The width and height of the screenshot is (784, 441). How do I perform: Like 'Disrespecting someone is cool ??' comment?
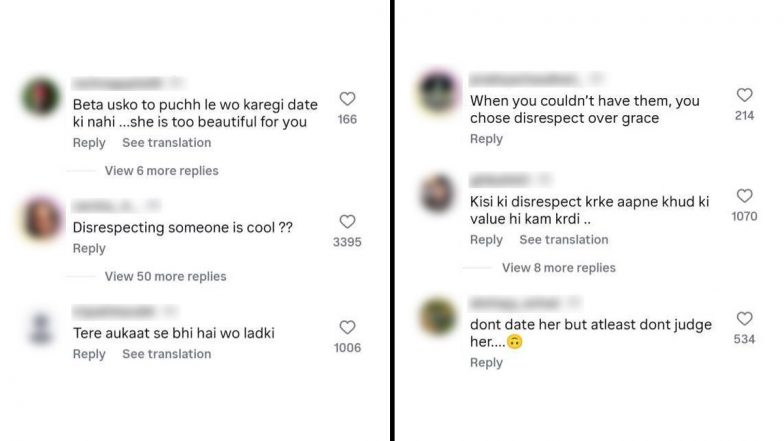pos(347,222)
